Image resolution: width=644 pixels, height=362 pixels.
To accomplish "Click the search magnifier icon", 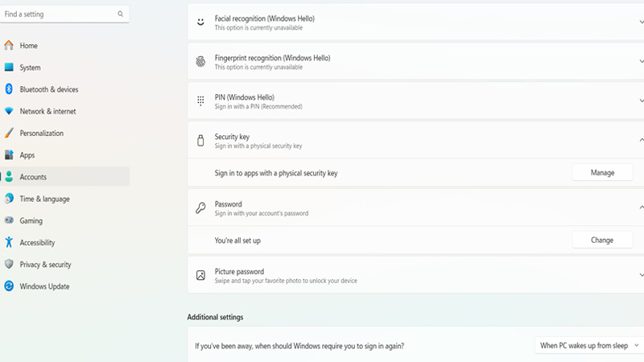I will coord(121,14).
